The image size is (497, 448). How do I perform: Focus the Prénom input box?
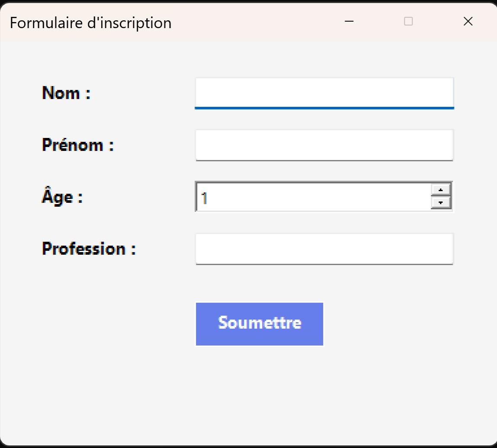tap(324, 144)
